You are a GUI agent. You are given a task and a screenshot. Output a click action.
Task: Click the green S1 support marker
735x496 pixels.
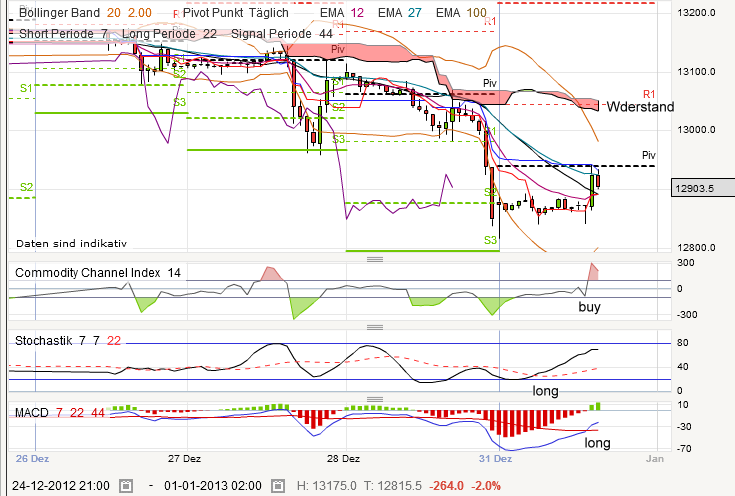coord(26,89)
